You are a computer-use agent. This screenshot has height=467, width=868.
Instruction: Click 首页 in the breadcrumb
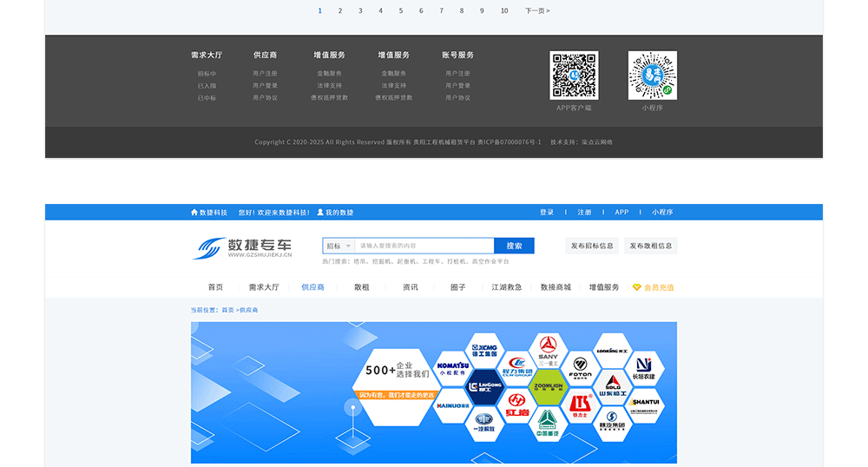pos(227,310)
